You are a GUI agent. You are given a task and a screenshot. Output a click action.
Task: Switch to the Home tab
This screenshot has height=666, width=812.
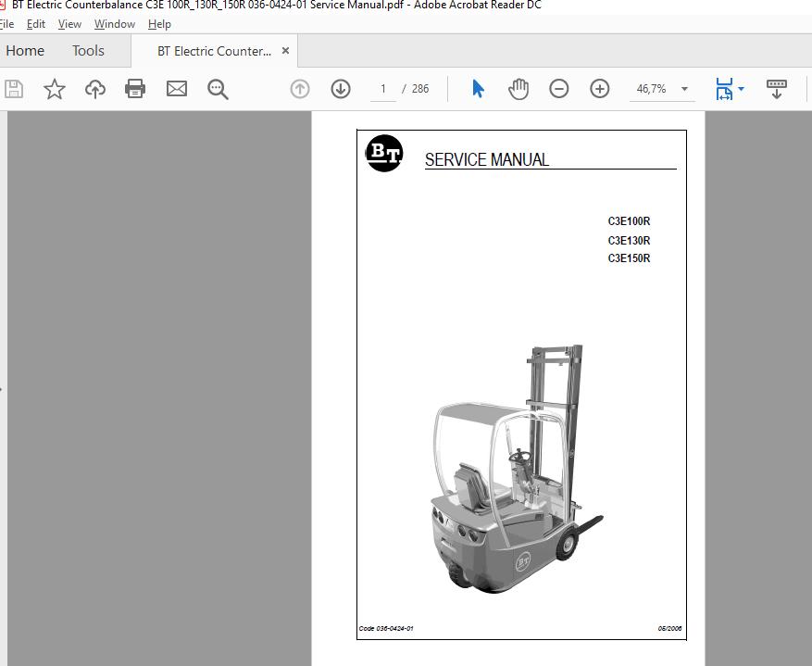[x=25, y=50]
